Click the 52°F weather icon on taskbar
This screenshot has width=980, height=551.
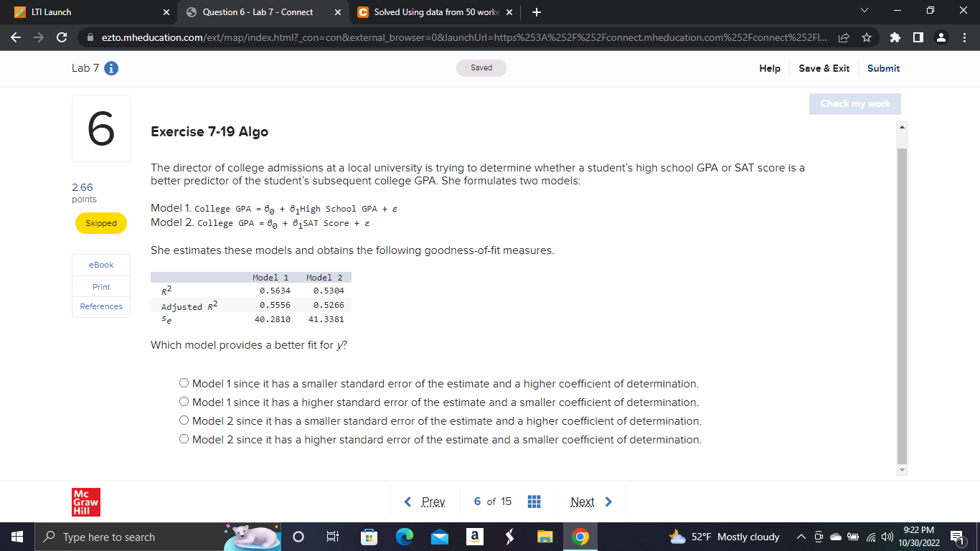676,536
